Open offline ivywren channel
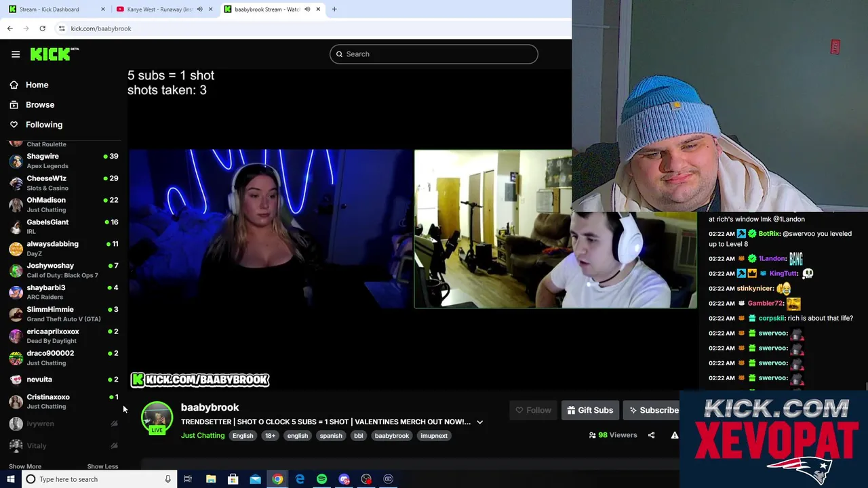The image size is (868, 488). [x=63, y=424]
